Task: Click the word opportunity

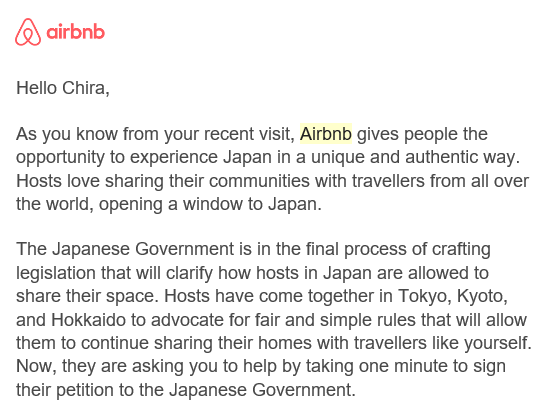Action: click(60, 158)
